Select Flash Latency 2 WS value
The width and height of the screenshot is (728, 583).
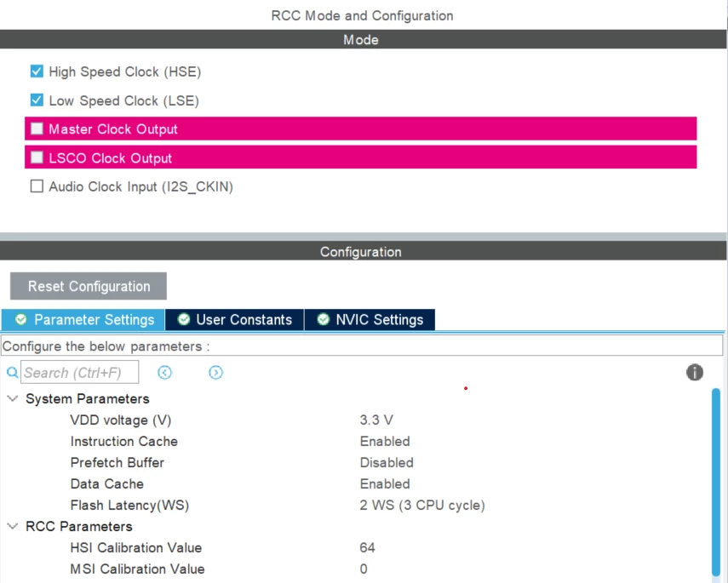click(x=422, y=505)
